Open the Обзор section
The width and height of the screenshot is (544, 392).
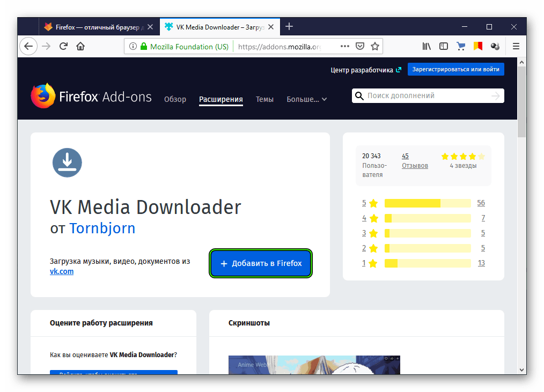click(175, 99)
